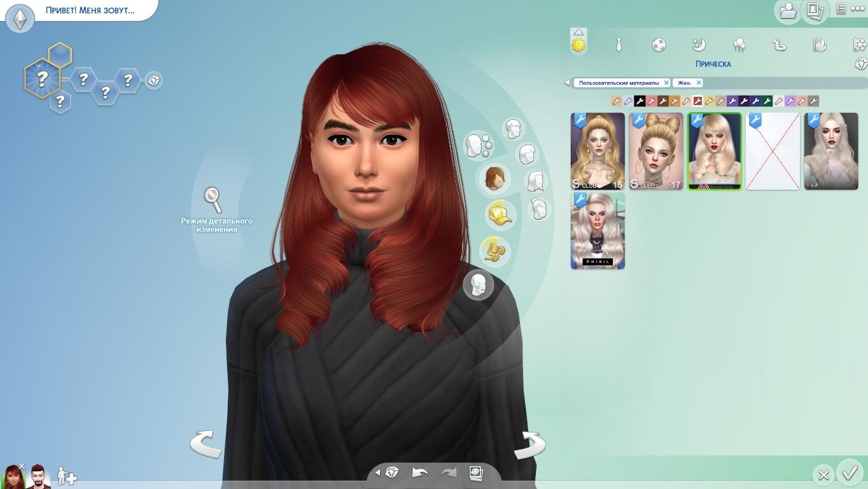This screenshot has height=489, width=868.
Task: Redo the last undone change
Action: [x=449, y=472]
